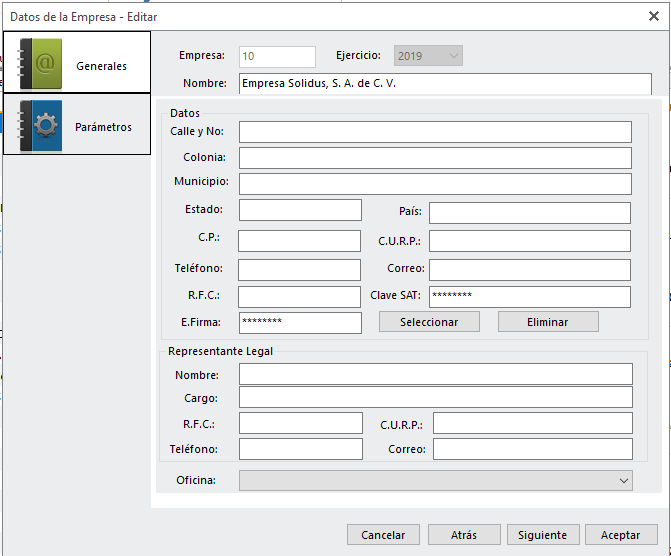Click the company Nombre field
671x556 pixels.
tap(445, 84)
